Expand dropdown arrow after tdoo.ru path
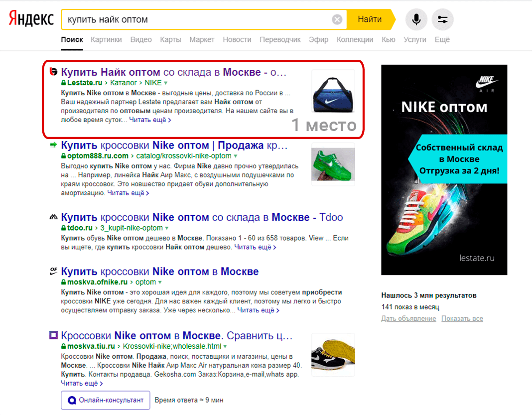The height and width of the screenshot is (415, 532). (166, 228)
